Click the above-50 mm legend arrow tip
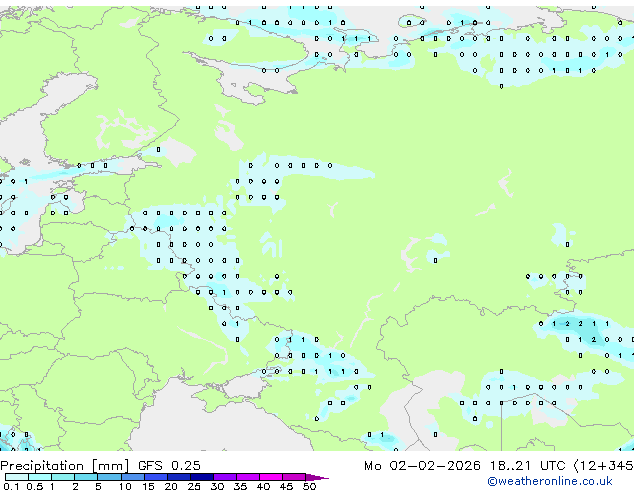This screenshot has height=490, width=634. pyautogui.click(x=317, y=477)
